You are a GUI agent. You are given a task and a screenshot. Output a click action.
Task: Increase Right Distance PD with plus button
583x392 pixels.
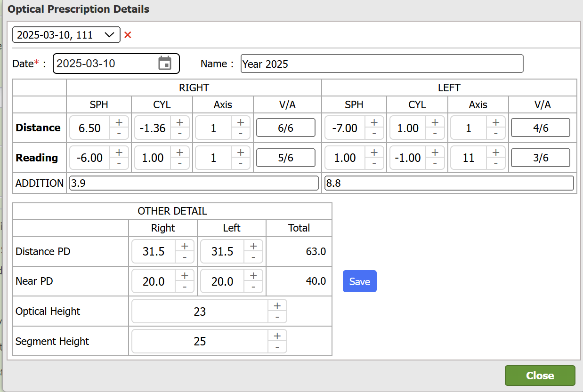coord(185,246)
